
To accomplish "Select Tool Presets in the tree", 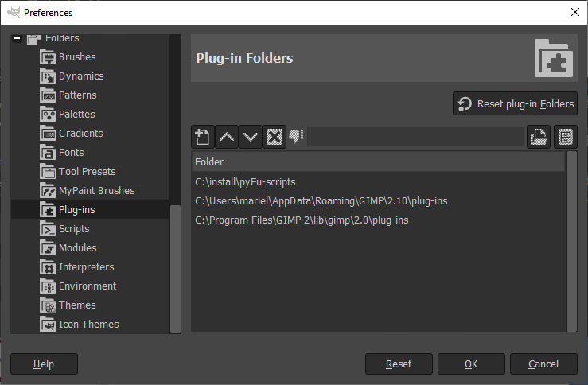I will tap(88, 172).
